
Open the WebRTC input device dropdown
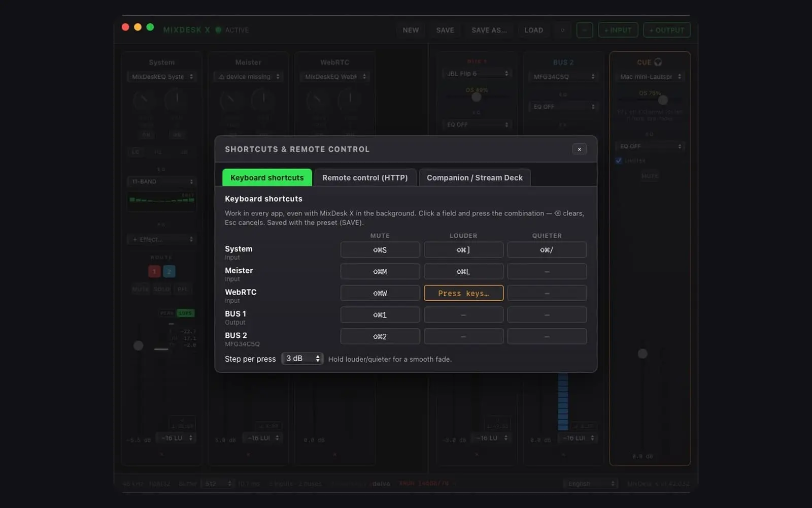coord(334,77)
